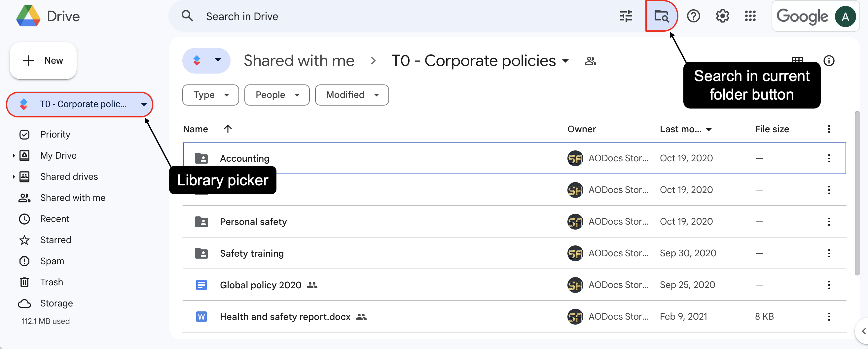This screenshot has height=349, width=868.
Task: Open Shared drives
Action: tap(69, 177)
